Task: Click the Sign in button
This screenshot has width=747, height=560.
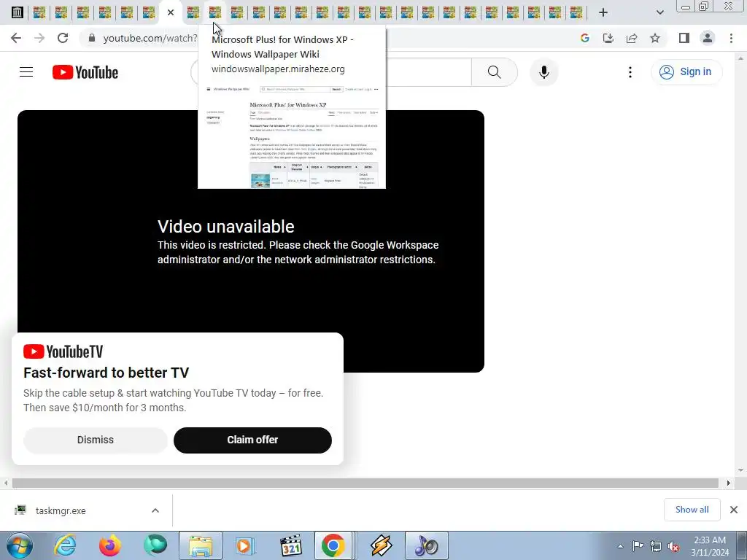Action: (x=686, y=72)
